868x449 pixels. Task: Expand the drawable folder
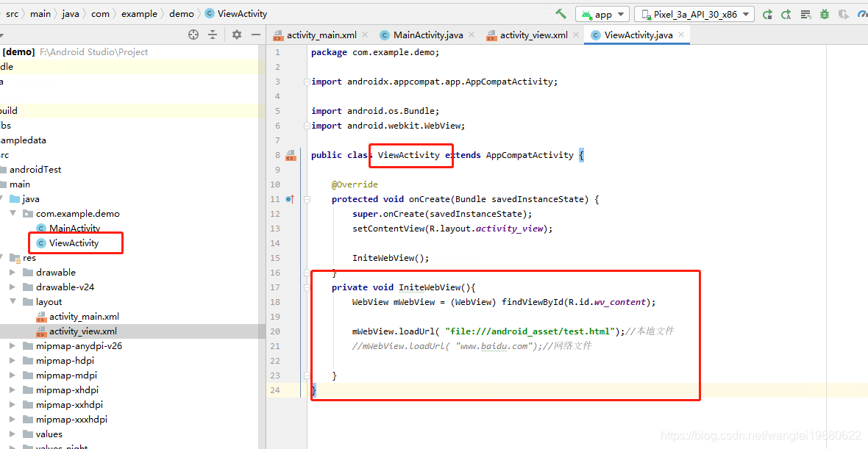click(x=13, y=272)
